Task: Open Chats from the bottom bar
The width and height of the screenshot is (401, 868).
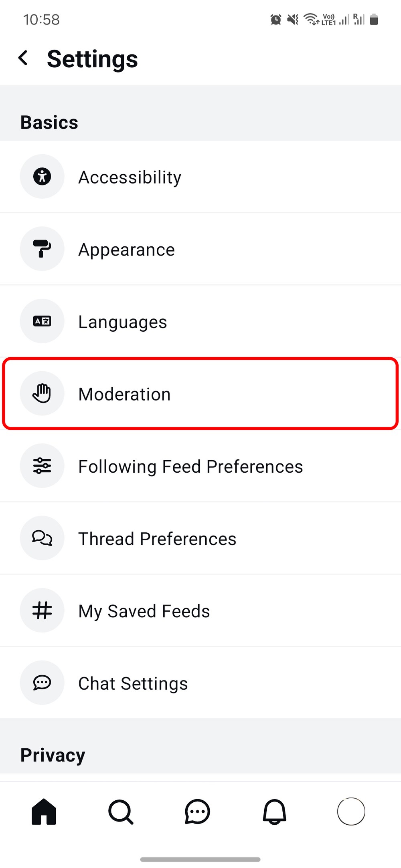Action: tap(197, 812)
